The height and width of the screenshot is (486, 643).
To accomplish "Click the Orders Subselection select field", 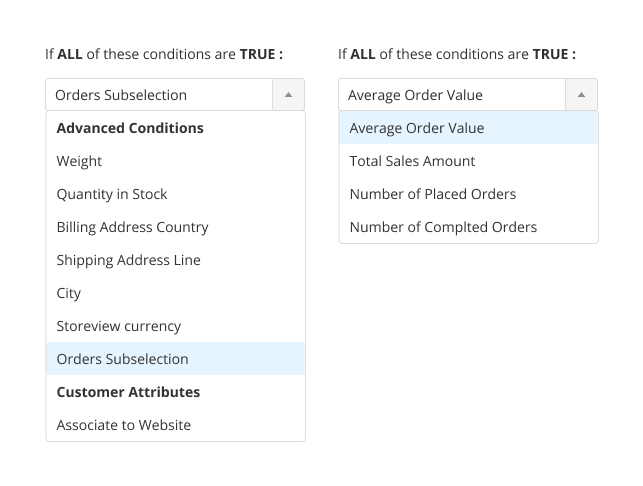I will click(159, 95).
